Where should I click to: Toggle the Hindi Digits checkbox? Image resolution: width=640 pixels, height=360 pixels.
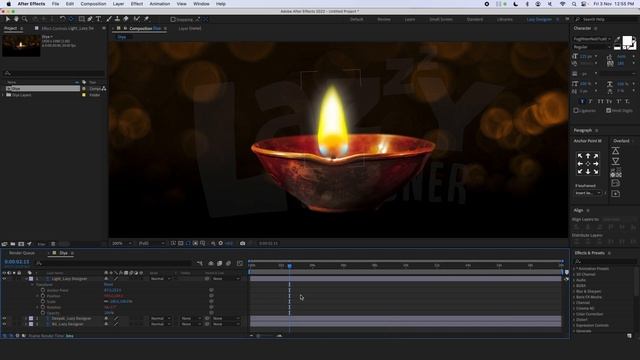coord(609,111)
